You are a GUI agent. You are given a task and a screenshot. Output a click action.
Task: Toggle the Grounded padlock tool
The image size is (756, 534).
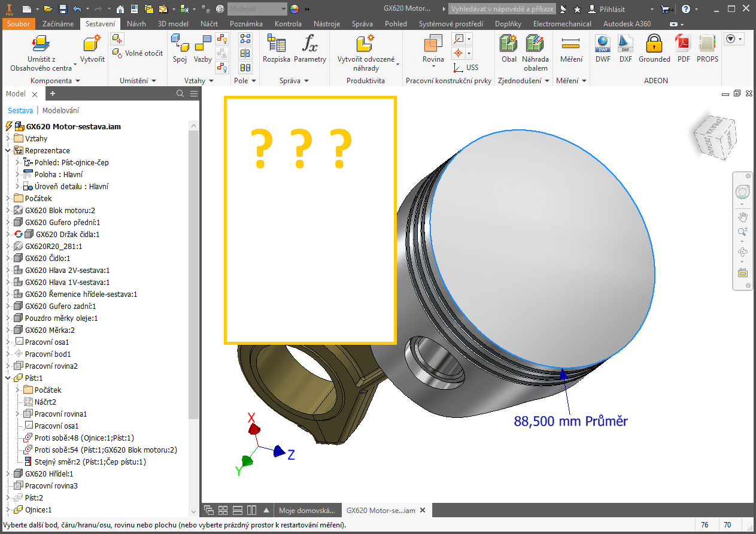tap(654, 49)
